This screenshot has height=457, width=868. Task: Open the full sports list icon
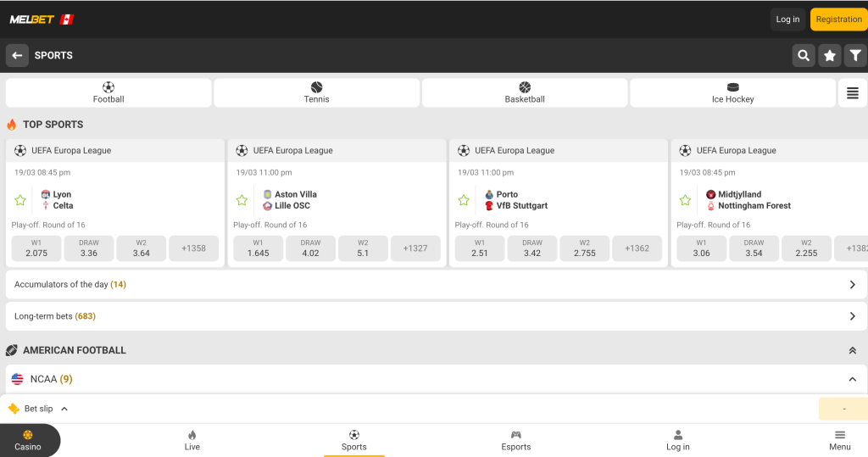pos(852,93)
